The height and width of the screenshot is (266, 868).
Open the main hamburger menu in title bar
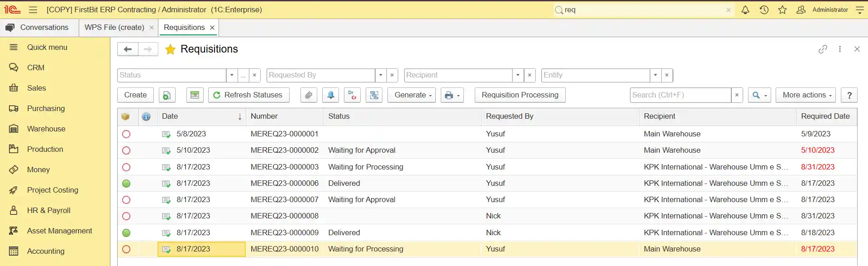(33, 10)
